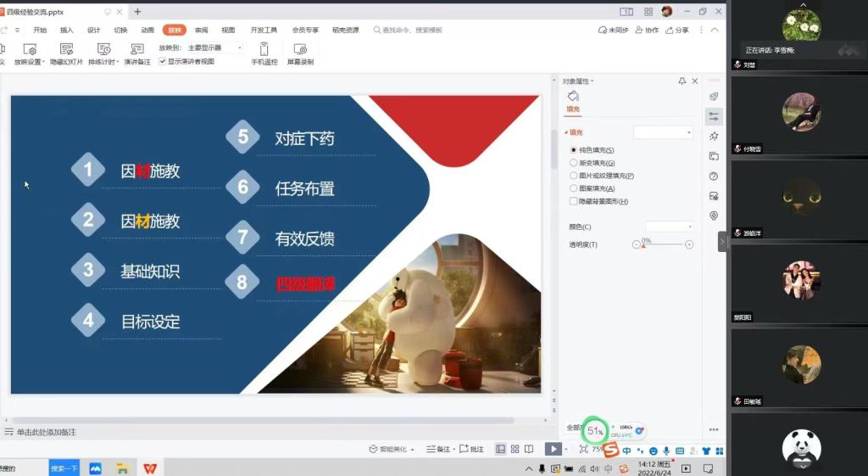Enable the 隐藏背景图形 checkbox
Viewport: 868px width, 476px height.
point(574,201)
